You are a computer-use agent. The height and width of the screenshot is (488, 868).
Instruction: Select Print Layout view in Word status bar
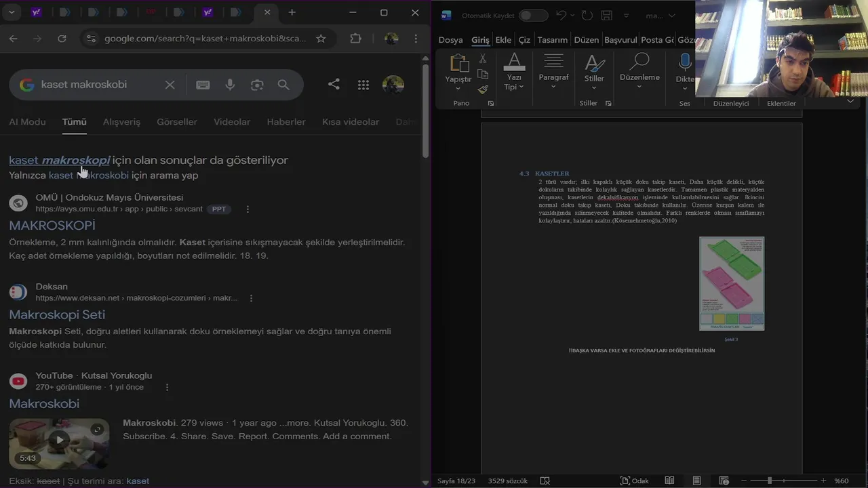[x=696, y=481]
